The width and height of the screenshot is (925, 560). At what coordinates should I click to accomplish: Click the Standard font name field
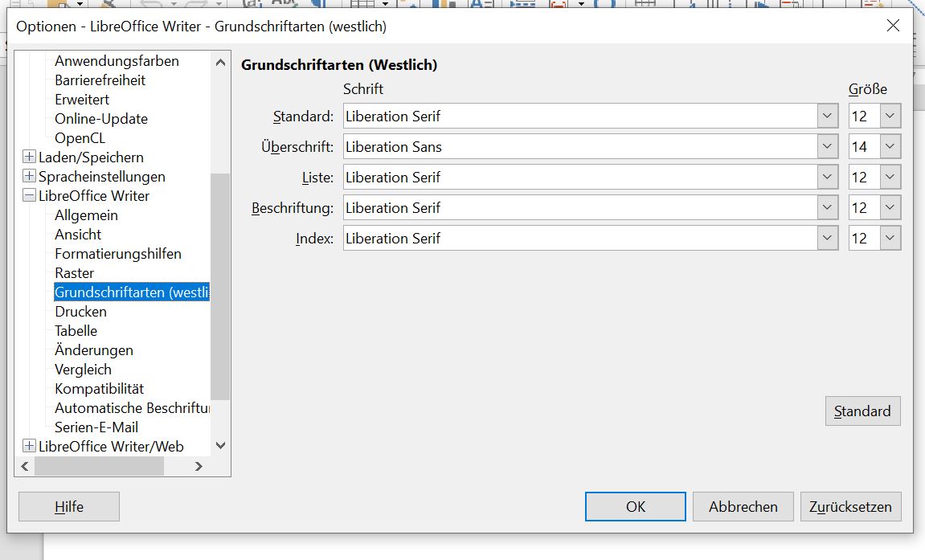[x=580, y=116]
